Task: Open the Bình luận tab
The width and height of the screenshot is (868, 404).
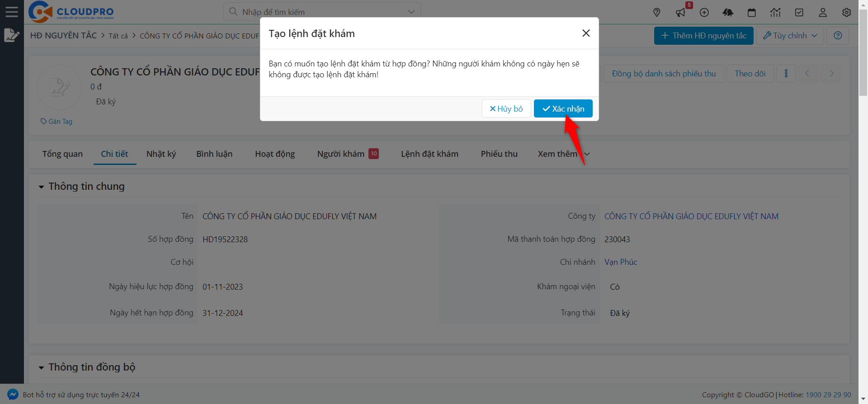Action: pyautogui.click(x=214, y=154)
